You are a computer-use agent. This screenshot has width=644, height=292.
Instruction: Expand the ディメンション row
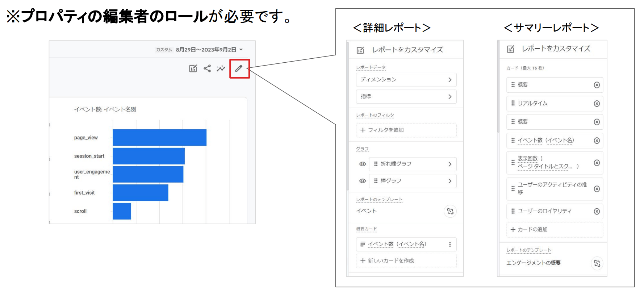click(x=406, y=80)
